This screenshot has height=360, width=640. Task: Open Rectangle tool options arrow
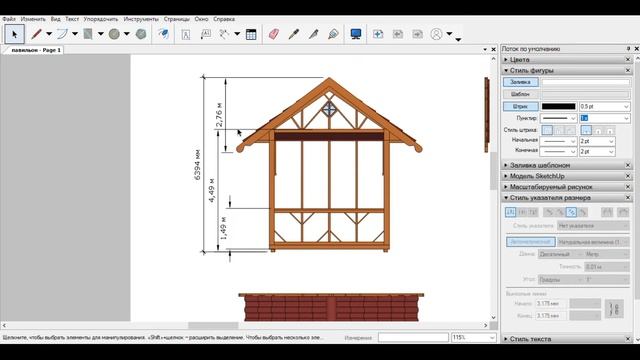(100, 34)
